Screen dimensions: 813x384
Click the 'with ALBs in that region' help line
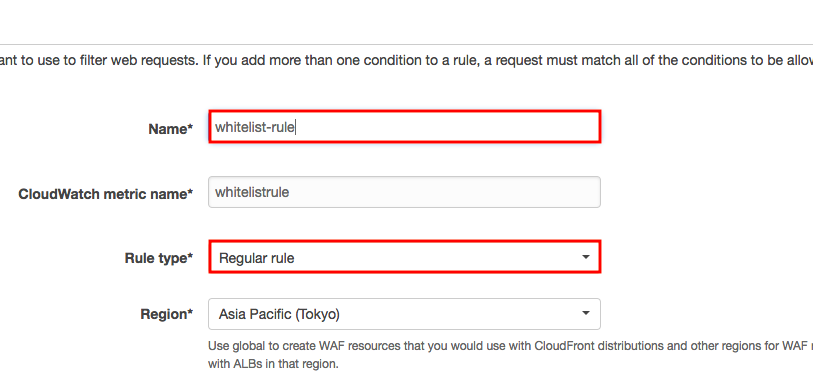[273, 364]
